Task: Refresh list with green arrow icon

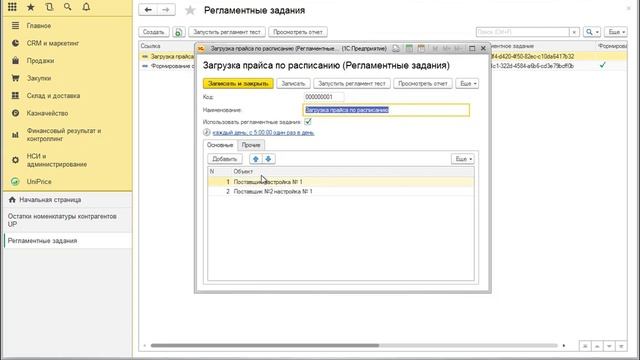Action: (x=178, y=32)
